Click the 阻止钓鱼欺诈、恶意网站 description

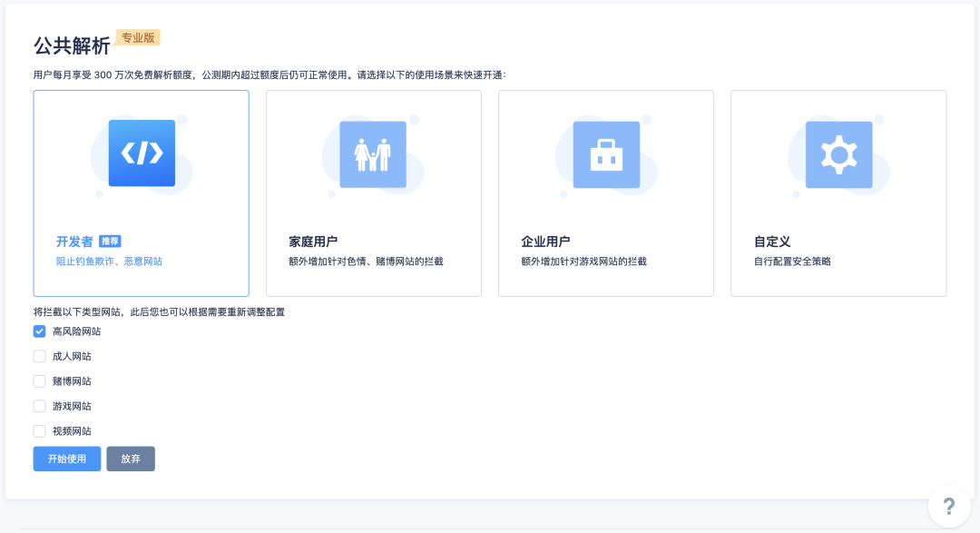(x=110, y=262)
